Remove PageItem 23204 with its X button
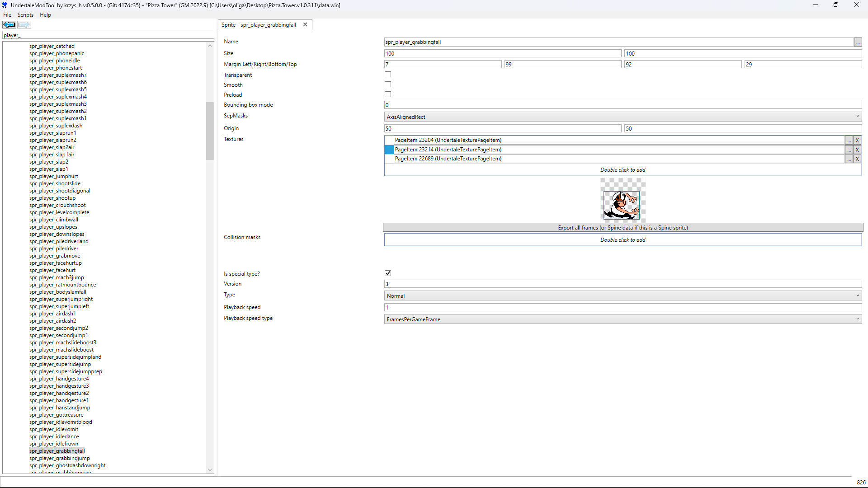 click(x=857, y=141)
